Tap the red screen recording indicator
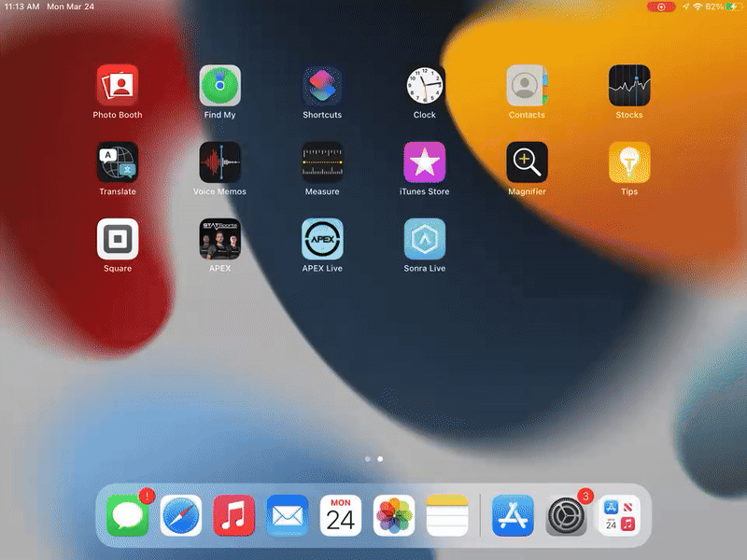747x560 pixels. coord(661,7)
